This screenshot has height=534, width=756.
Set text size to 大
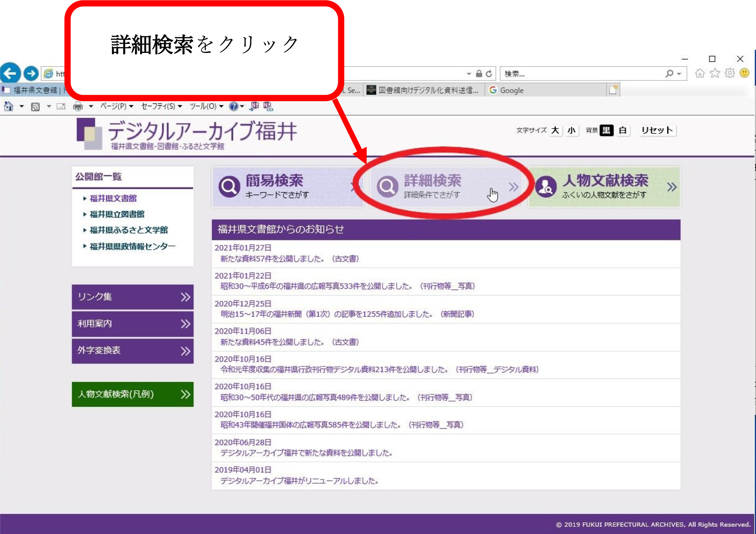coord(555,130)
